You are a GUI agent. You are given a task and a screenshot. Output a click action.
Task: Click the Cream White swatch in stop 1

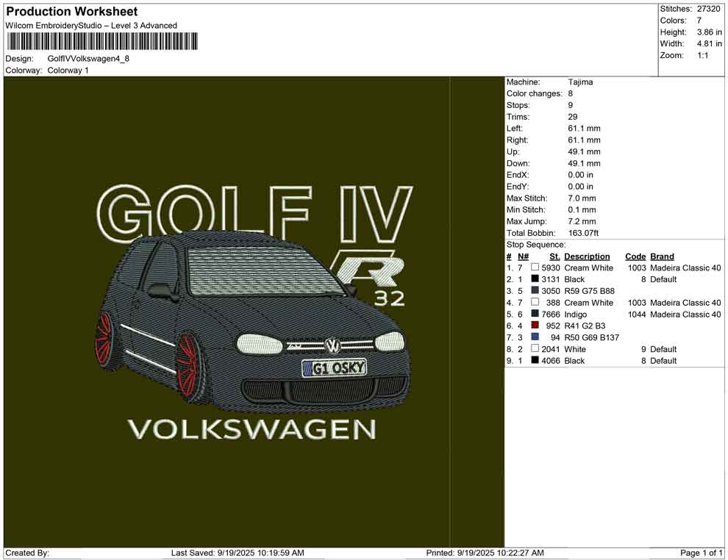coord(535,268)
